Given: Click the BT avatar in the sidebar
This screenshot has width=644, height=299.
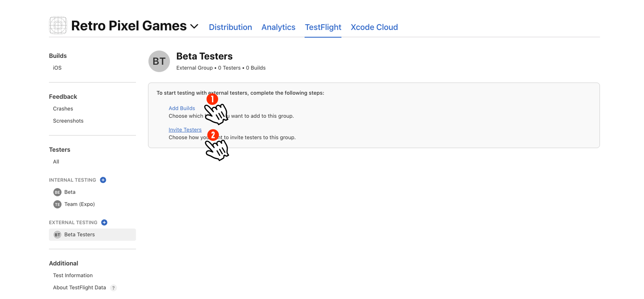Looking at the screenshot, I should point(57,235).
